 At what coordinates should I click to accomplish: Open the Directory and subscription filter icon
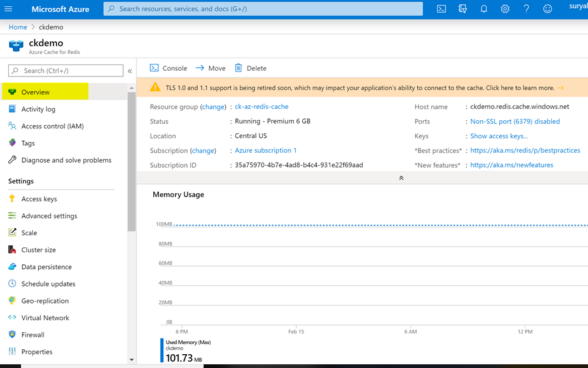(463, 9)
